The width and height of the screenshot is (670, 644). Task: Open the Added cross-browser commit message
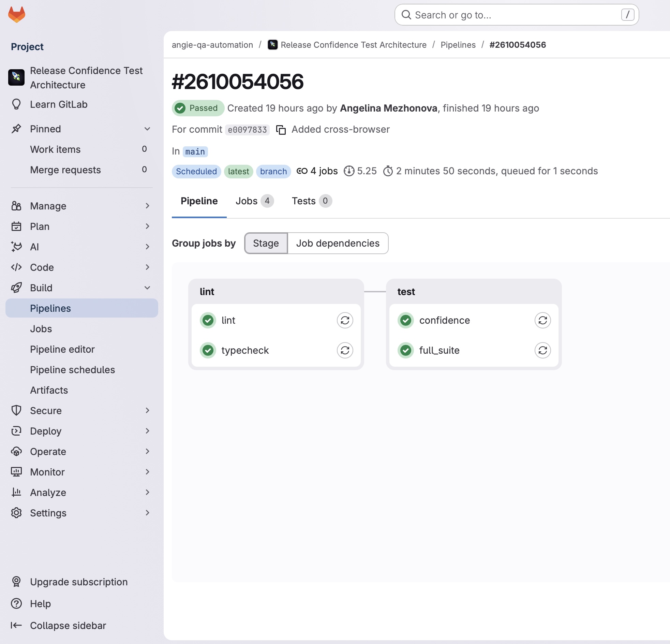[x=341, y=130]
